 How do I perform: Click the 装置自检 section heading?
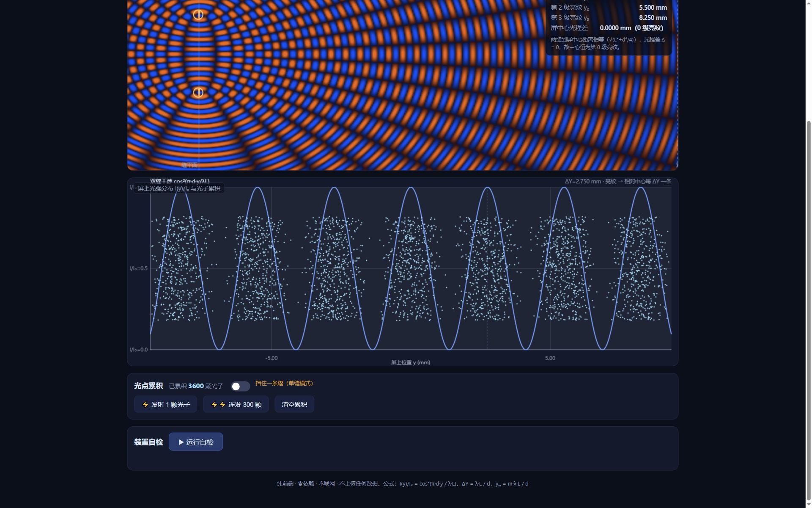click(x=148, y=442)
